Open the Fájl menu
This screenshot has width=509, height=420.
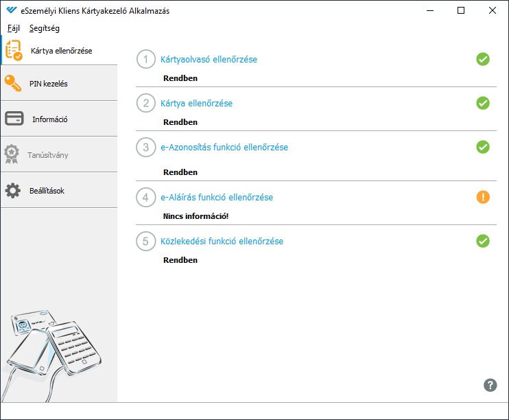click(14, 28)
